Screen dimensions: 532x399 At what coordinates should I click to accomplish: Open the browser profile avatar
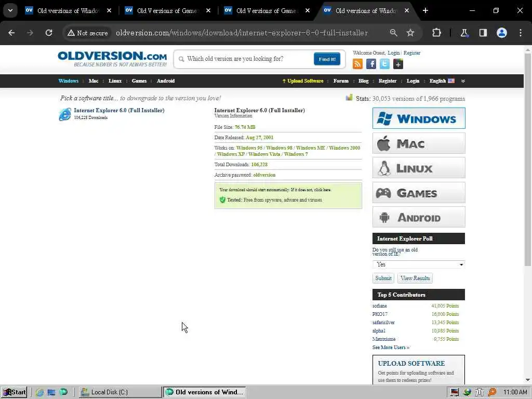pos(502,33)
